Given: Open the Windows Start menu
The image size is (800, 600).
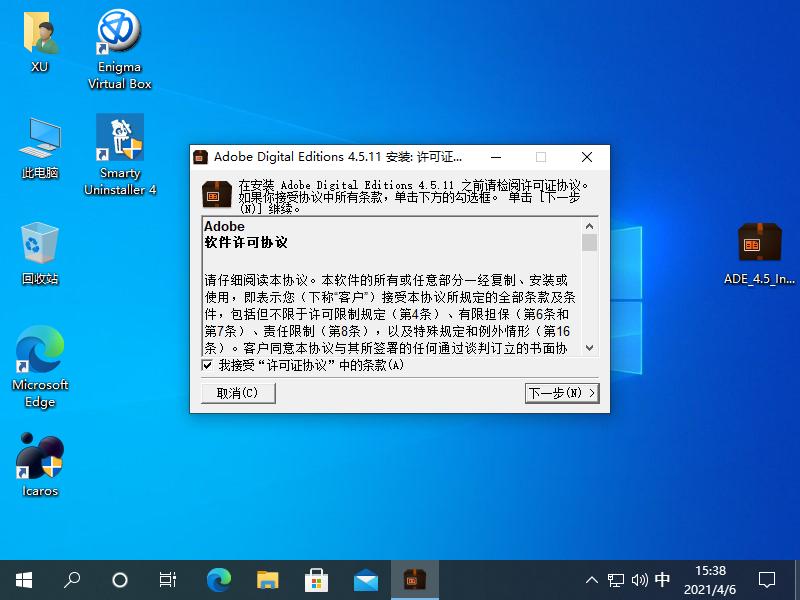Looking at the screenshot, I should 24,580.
